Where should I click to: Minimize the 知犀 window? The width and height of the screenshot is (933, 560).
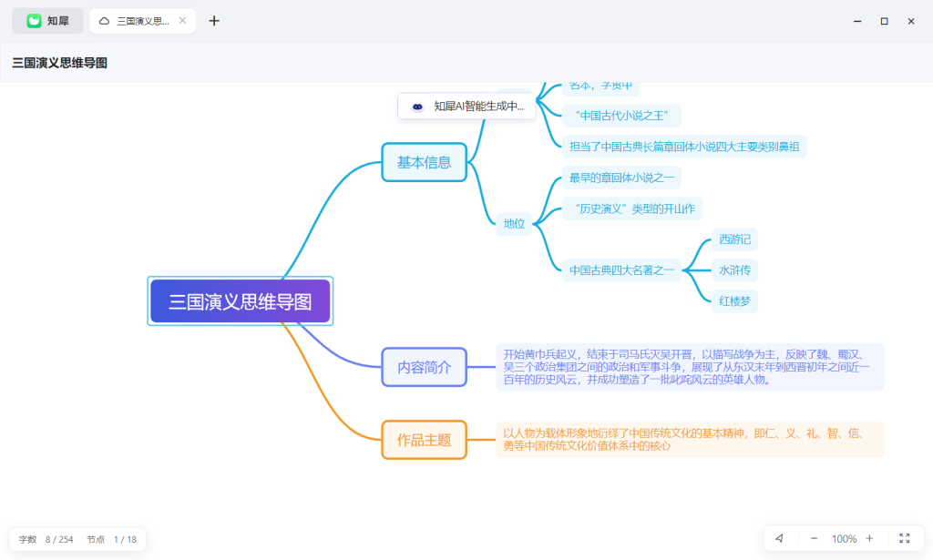pyautogui.click(x=857, y=21)
